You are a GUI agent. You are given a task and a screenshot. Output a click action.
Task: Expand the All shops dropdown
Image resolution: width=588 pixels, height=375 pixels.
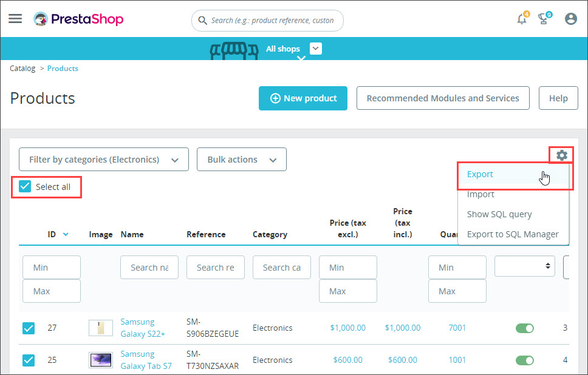[316, 49]
